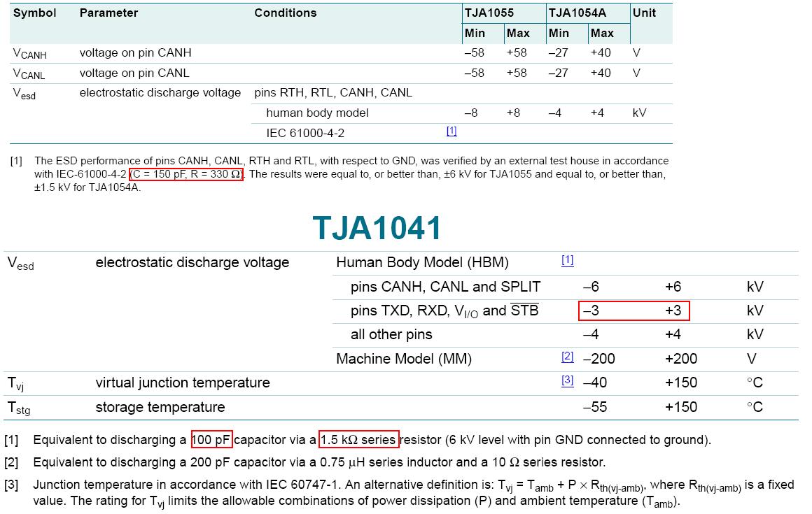Image resolution: width=812 pixels, height=514 pixels.
Task: Open footnote [3] link in virtual junction temperature row
Action: [568, 380]
